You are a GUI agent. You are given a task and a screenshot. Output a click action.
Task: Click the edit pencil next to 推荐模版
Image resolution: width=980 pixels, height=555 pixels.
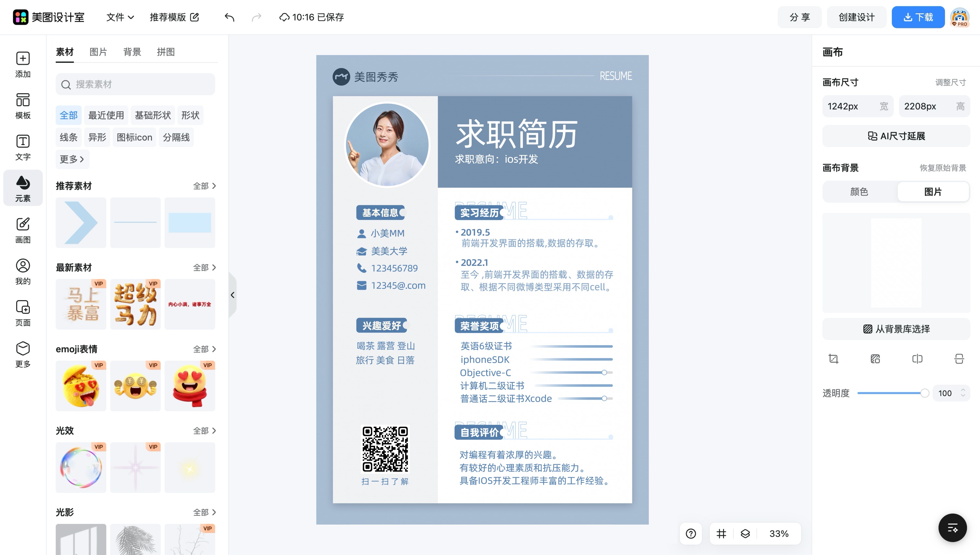(x=194, y=17)
